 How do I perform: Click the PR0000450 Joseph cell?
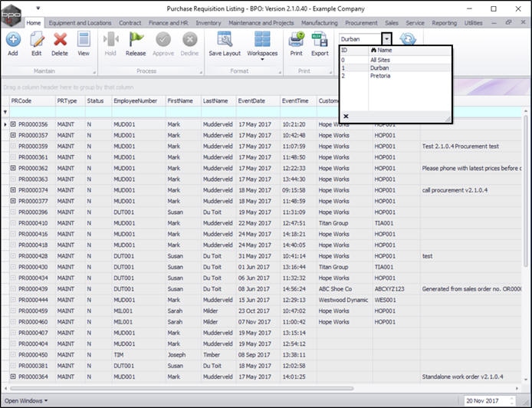point(183,355)
